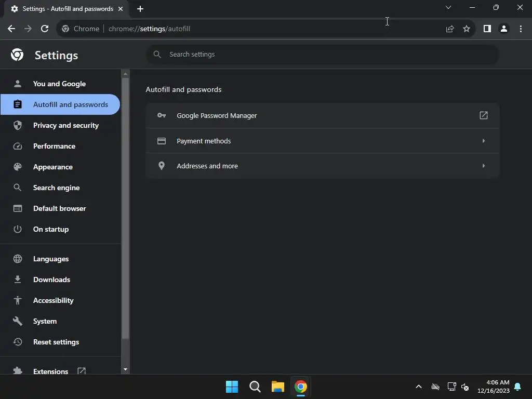532x399 pixels.
Task: Open File Explorer from taskbar
Action: [277, 387]
